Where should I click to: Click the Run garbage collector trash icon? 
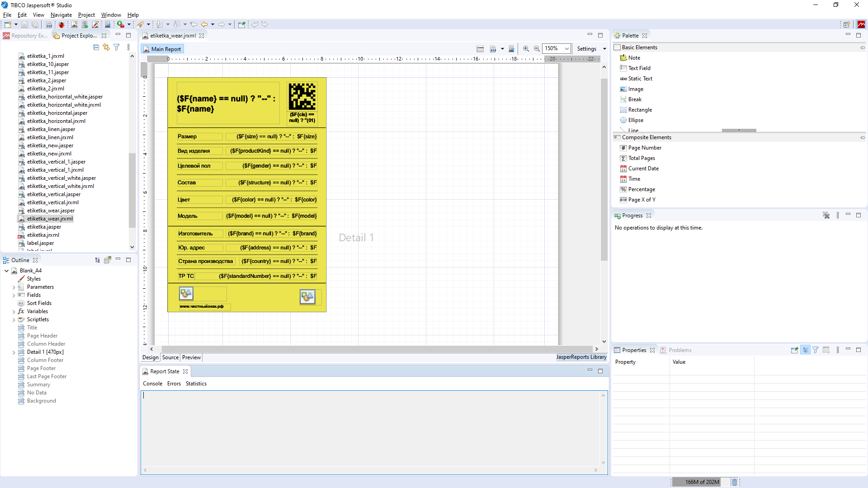[x=735, y=482]
